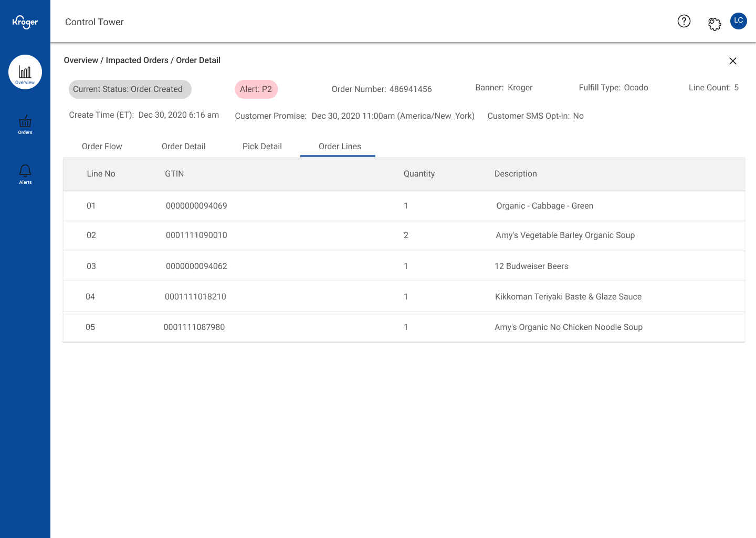The height and width of the screenshot is (538, 756).
Task: Click line number 05
Action: (x=90, y=327)
